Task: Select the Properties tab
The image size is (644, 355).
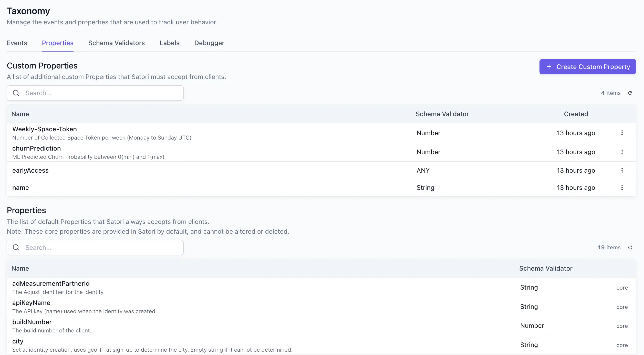Action: coord(57,43)
